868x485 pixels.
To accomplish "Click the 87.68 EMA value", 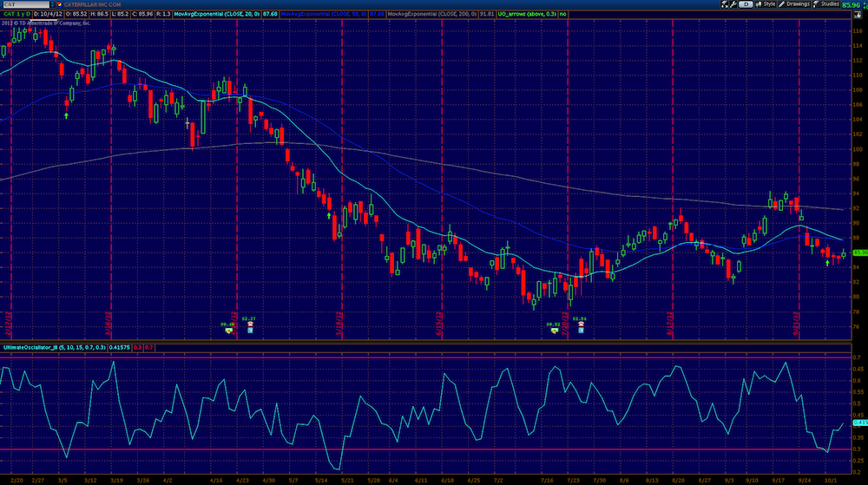I will [x=270, y=14].
